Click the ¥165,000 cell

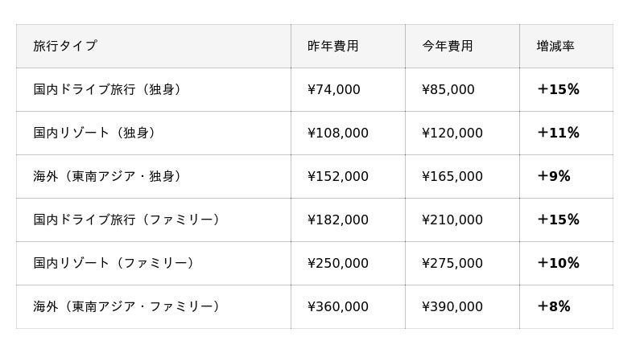tap(452, 177)
